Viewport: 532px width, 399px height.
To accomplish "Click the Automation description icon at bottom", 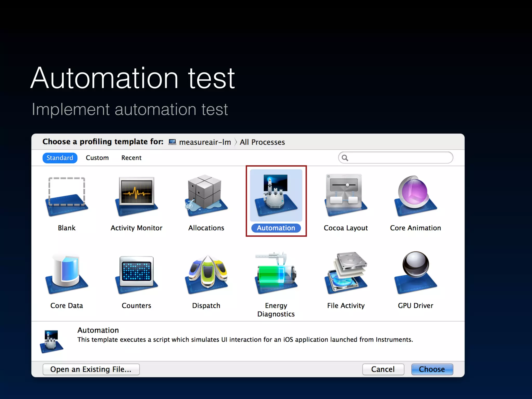I will click(51, 342).
